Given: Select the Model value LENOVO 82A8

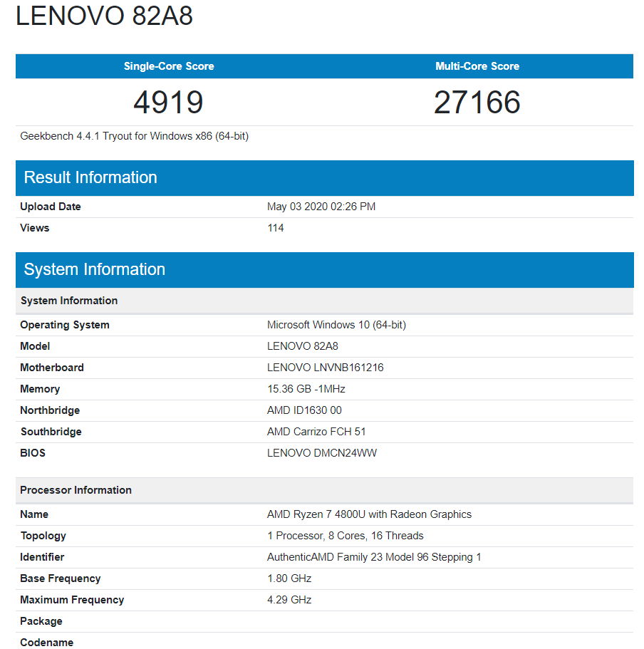Looking at the screenshot, I should [x=303, y=346].
